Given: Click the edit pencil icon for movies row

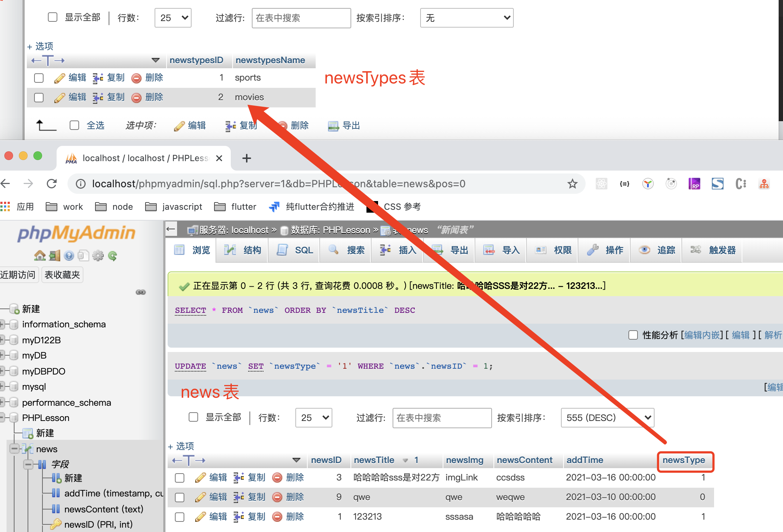Looking at the screenshot, I should (60, 98).
